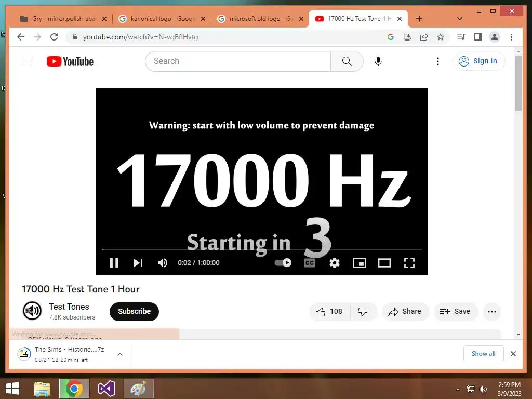Close the downloads bar
Viewport: 532px width, 399px height.
point(513,354)
